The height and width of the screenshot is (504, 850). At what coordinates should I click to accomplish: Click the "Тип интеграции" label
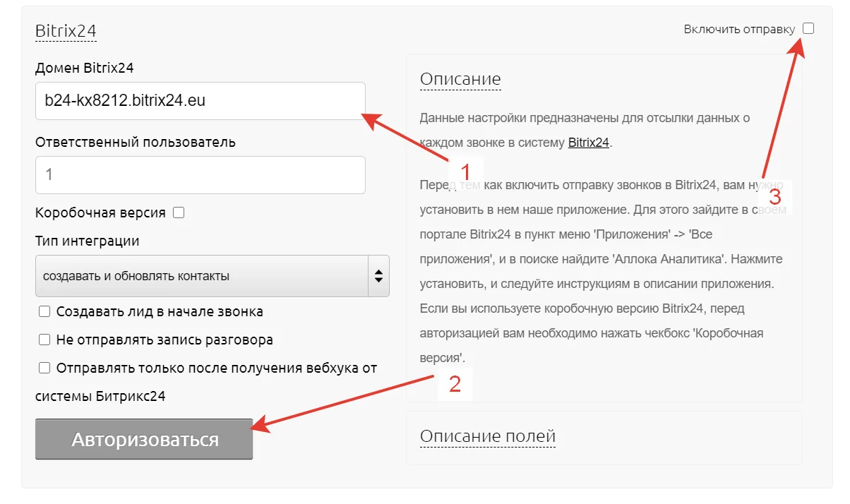pos(88,241)
